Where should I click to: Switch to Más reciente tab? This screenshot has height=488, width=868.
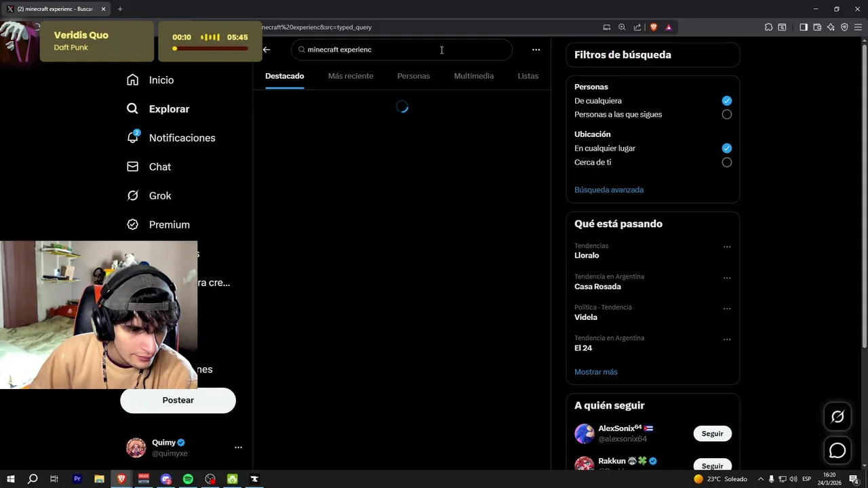[351, 76]
